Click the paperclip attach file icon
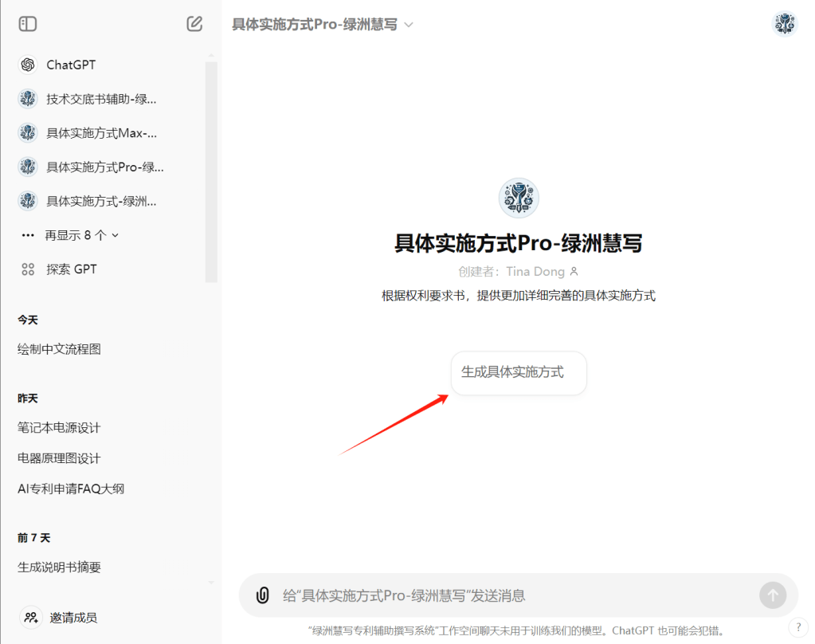The height and width of the screenshot is (644, 815). click(x=262, y=595)
